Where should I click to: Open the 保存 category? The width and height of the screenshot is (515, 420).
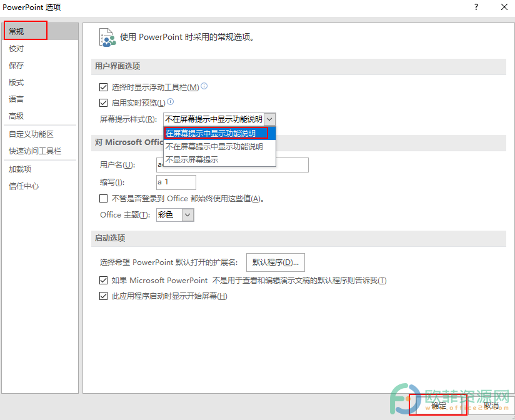41,66
